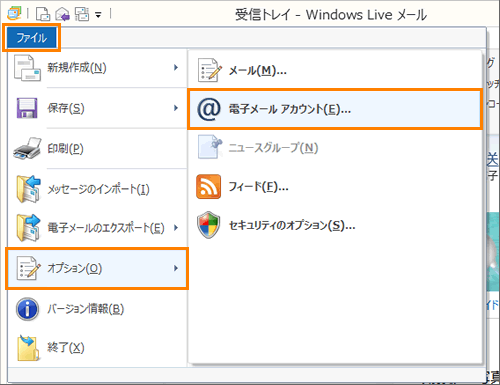Image resolution: width=500 pixels, height=385 pixels.
Task: Click the メッセージのインポート folder icon
Action: coord(28,189)
